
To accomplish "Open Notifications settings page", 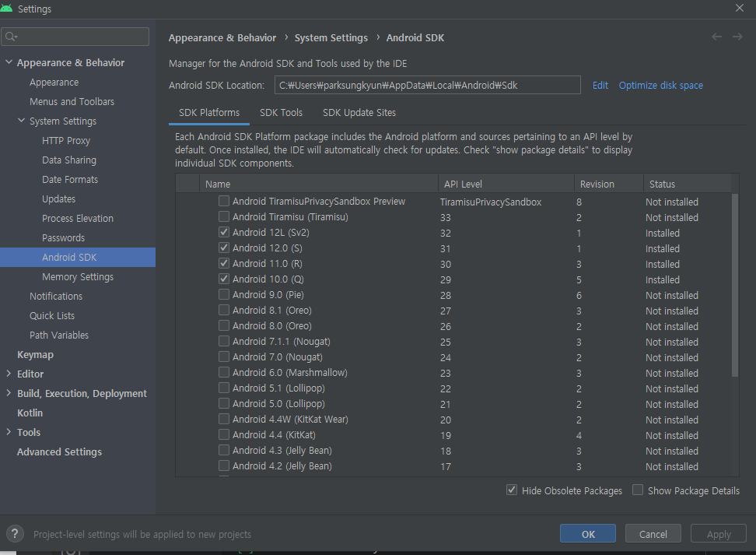I will tap(56, 297).
